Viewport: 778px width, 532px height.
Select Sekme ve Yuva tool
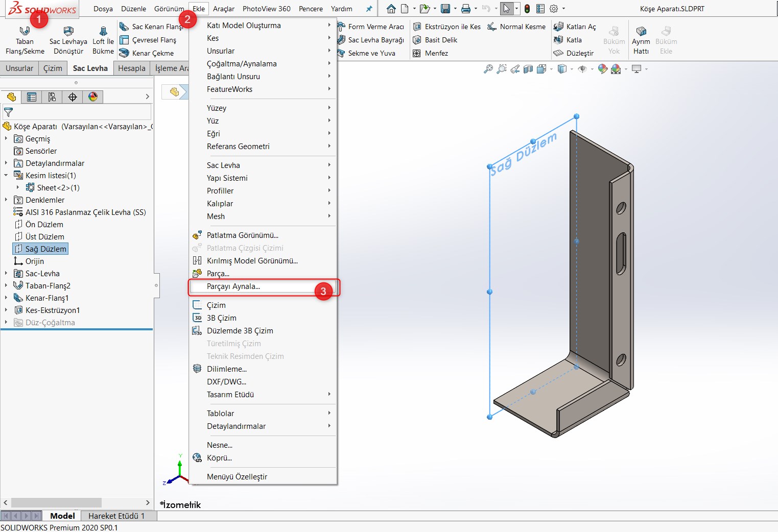[366, 53]
